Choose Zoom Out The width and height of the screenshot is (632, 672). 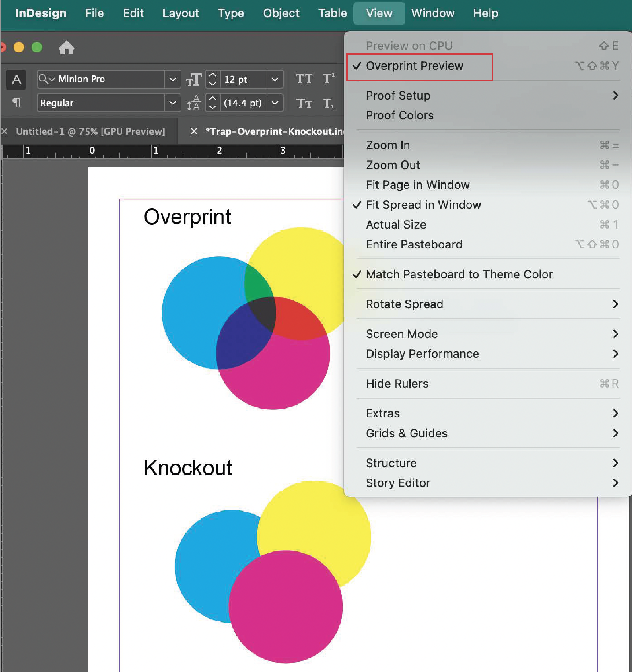[x=488, y=165]
